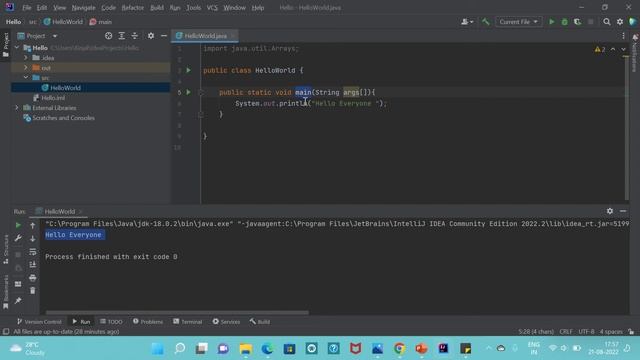
Task: Hide the Run tool window
Action: point(623,211)
